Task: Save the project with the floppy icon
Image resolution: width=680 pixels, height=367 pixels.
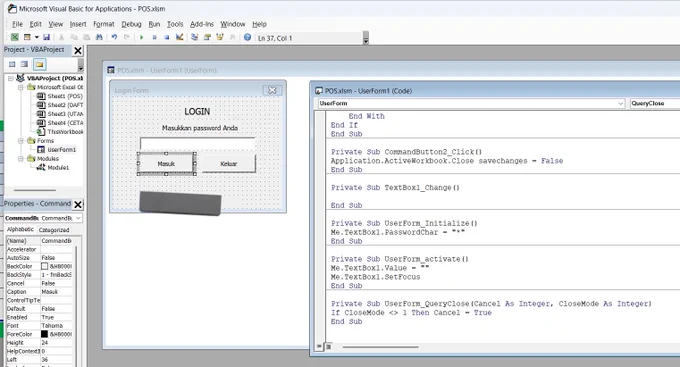Action: pos(46,38)
